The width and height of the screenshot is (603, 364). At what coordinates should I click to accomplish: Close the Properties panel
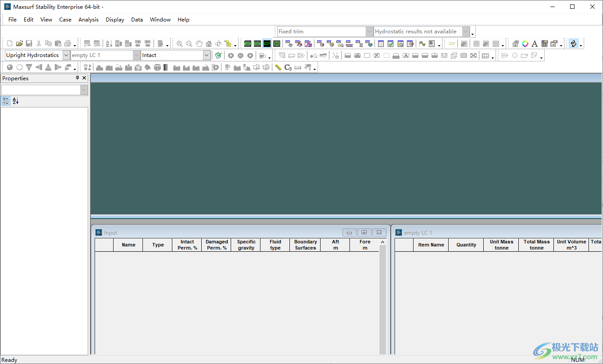pos(84,78)
